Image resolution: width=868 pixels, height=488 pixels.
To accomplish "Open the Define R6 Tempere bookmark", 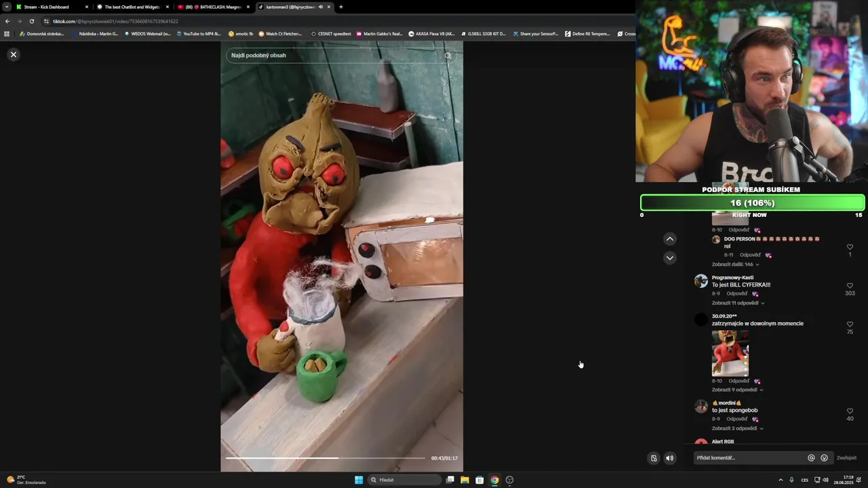I will (x=587, y=33).
